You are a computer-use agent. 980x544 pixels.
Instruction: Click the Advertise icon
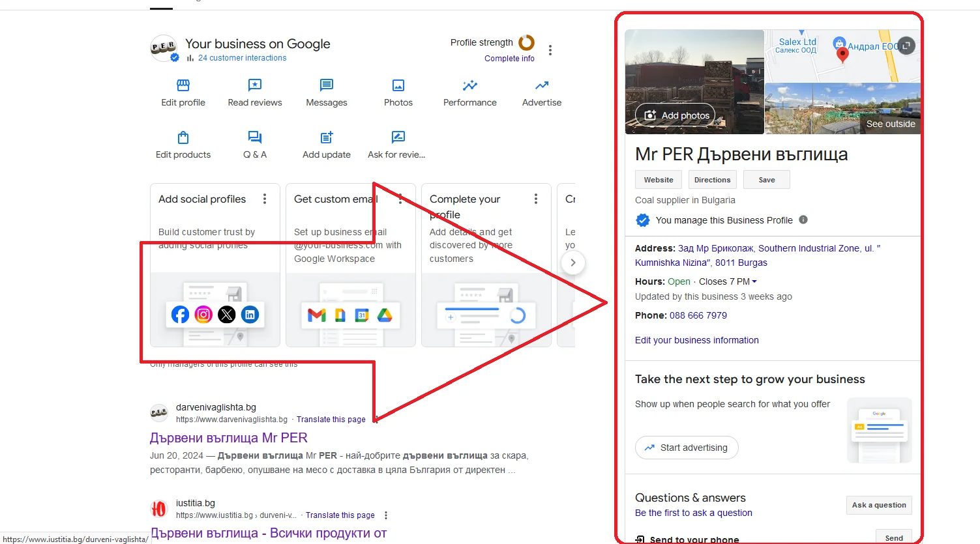(541, 85)
